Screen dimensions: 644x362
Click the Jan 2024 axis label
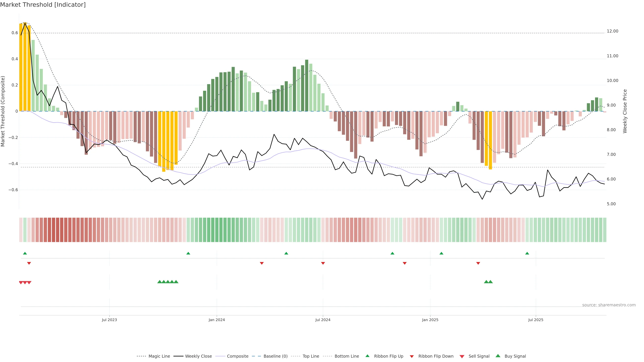tap(217, 320)
